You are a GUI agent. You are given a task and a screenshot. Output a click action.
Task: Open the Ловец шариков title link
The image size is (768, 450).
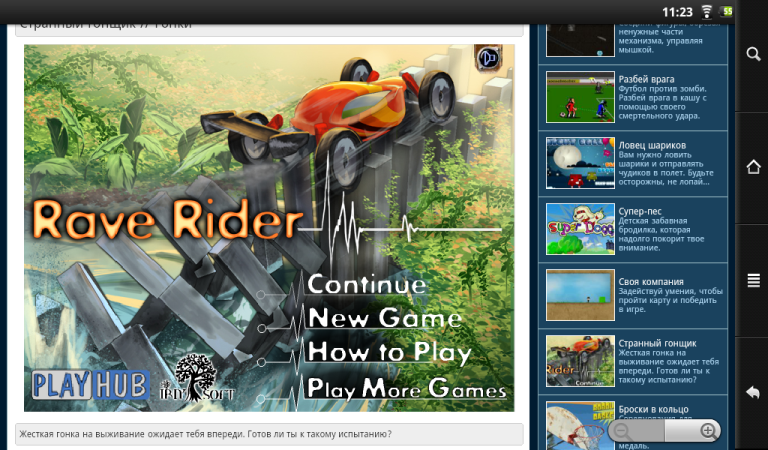[652, 145]
